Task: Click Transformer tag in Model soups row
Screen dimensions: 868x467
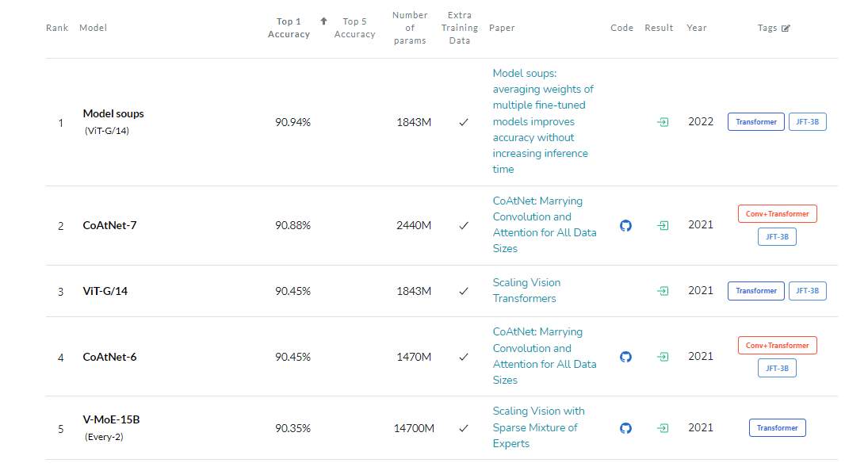Action: pyautogui.click(x=756, y=122)
